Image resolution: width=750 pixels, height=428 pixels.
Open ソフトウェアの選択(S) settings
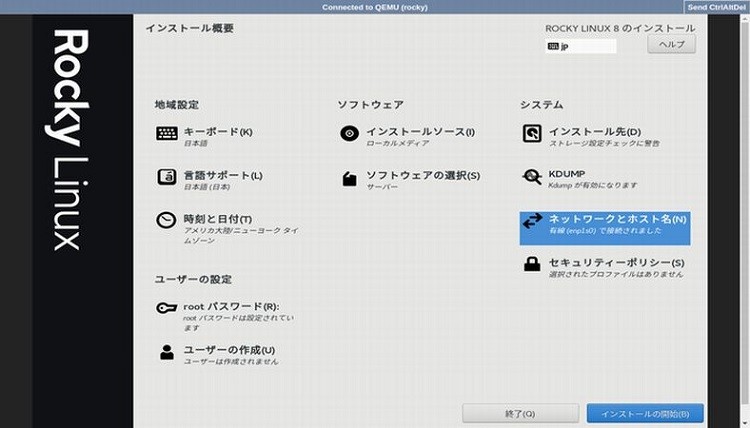423,176
